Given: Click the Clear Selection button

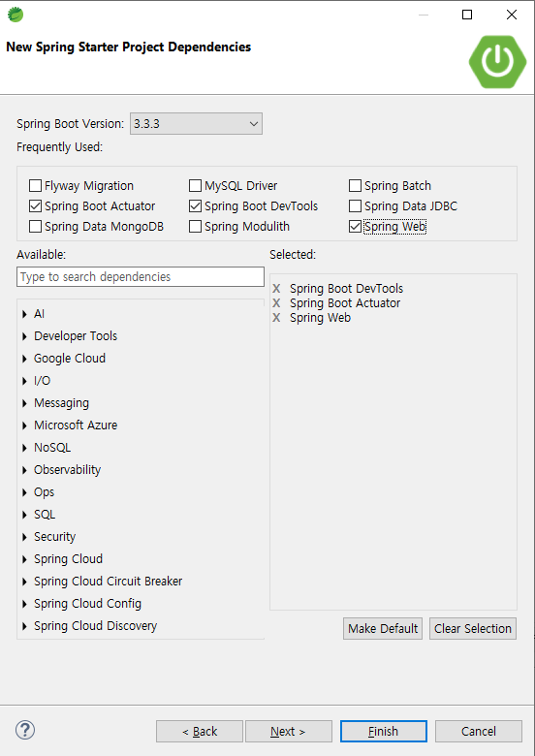Looking at the screenshot, I should (473, 629).
